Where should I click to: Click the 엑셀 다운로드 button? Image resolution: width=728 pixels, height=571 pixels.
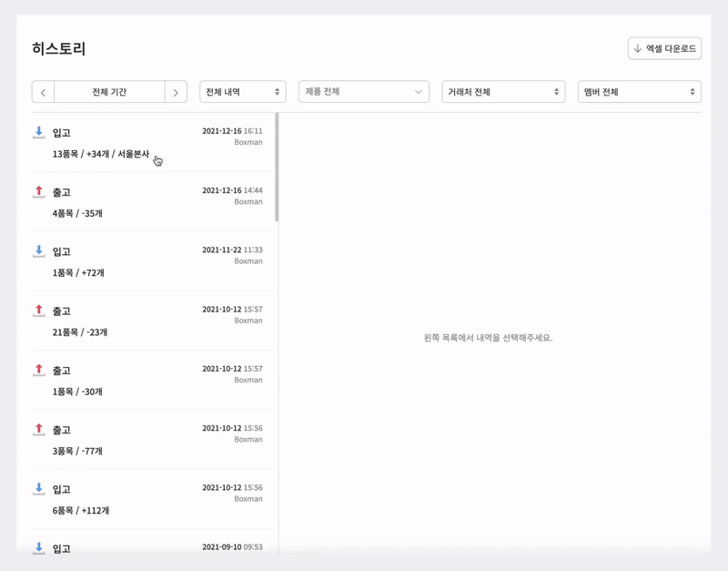tap(664, 48)
